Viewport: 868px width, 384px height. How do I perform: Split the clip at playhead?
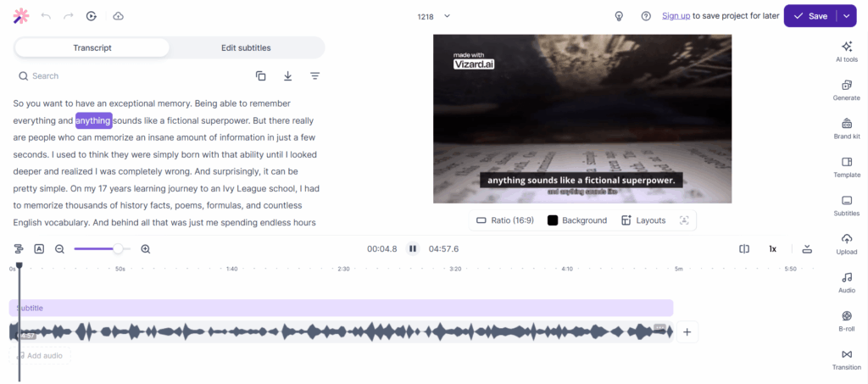point(744,249)
